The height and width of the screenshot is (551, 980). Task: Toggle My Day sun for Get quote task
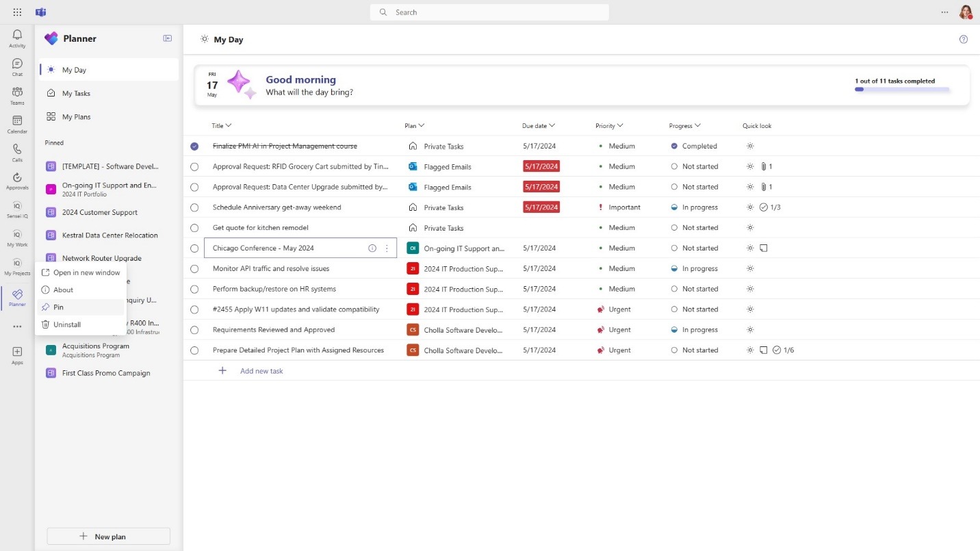(750, 228)
